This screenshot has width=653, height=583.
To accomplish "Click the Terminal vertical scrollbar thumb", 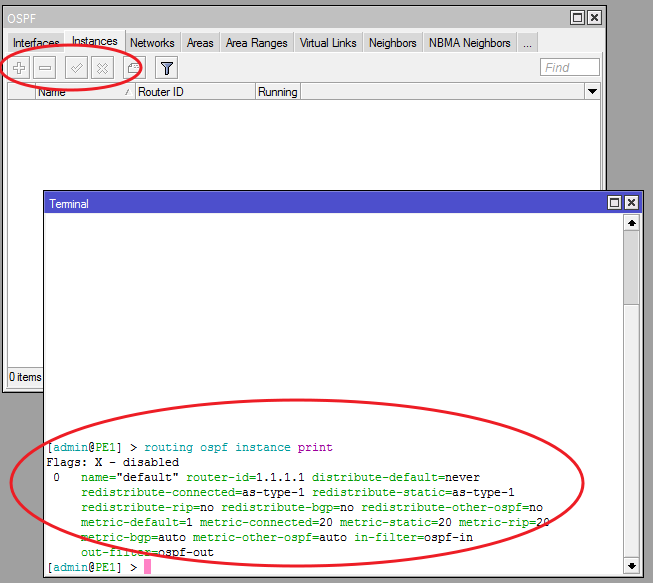I will tap(632, 268).
